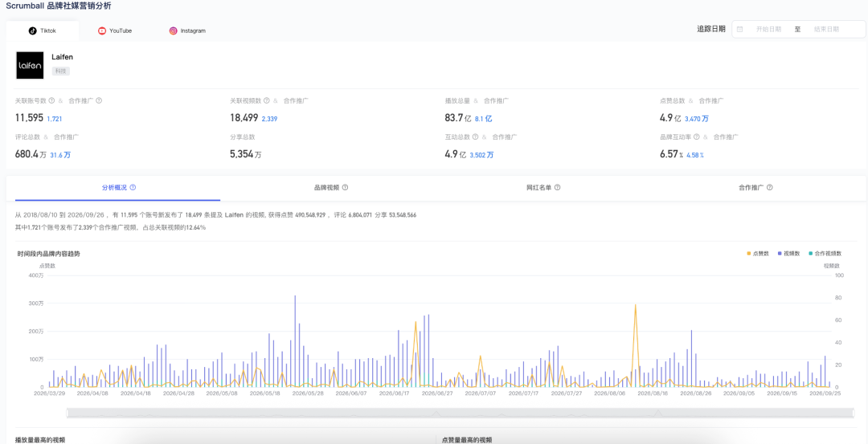This screenshot has width=868, height=444.
Task: Click the help icon on the 网红名单 tab
Action: coord(558,187)
